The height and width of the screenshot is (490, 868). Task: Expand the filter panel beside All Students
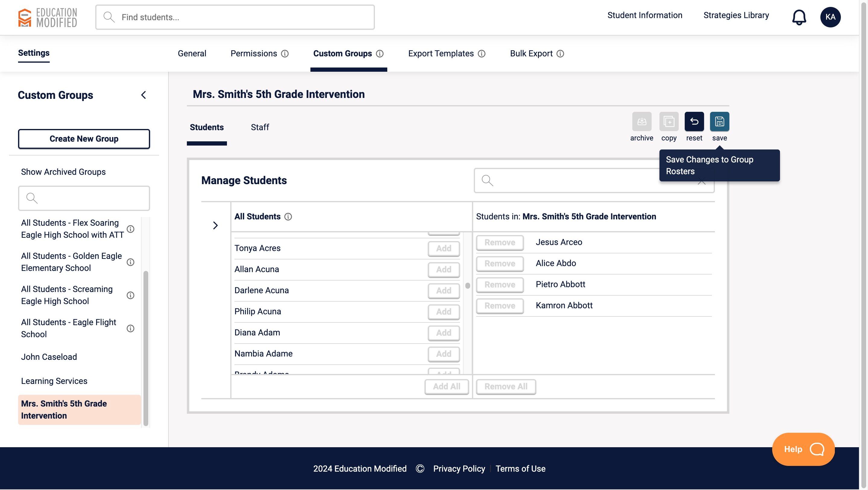click(215, 225)
